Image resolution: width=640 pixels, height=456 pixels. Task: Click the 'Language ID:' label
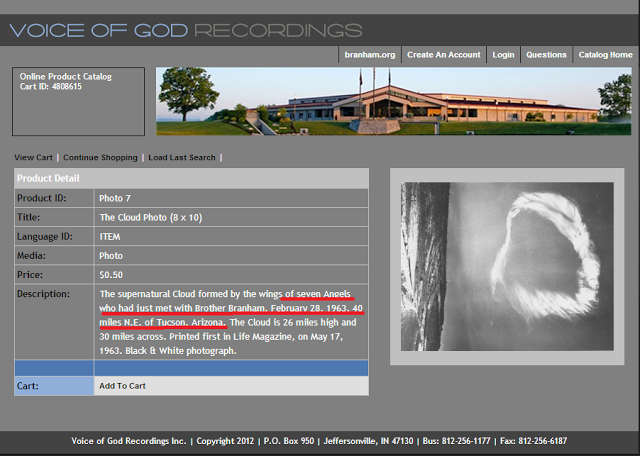[45, 237]
